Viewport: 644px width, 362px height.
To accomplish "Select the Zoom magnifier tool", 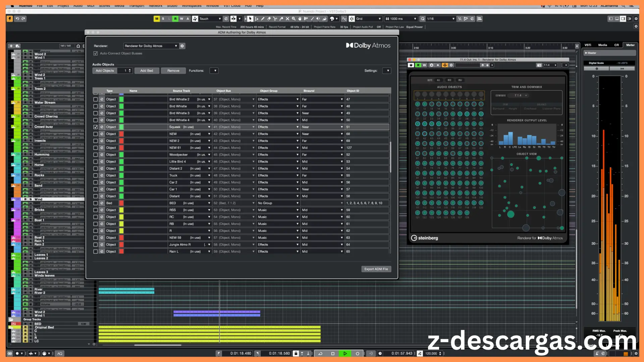I will click(293, 19).
